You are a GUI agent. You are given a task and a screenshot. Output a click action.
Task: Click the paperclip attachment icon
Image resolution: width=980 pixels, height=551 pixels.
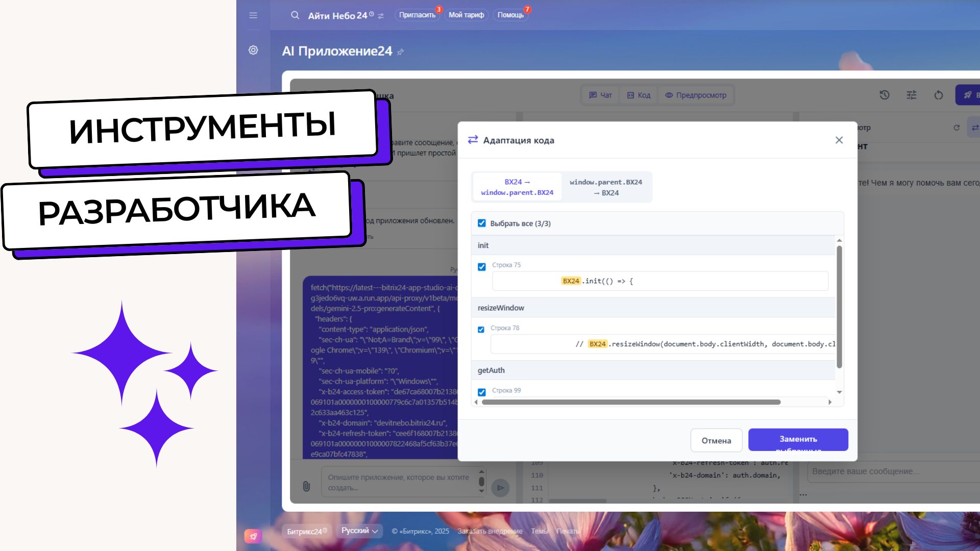click(x=306, y=486)
